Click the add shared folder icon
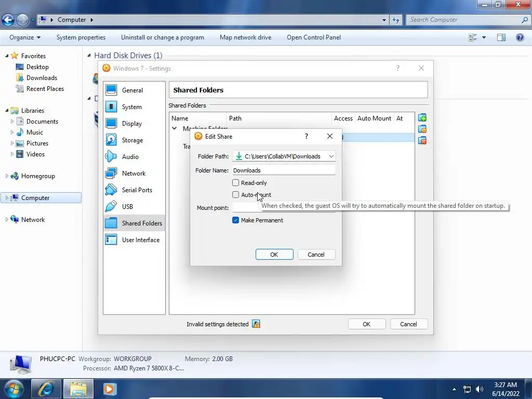The height and width of the screenshot is (399, 532). pos(422,118)
